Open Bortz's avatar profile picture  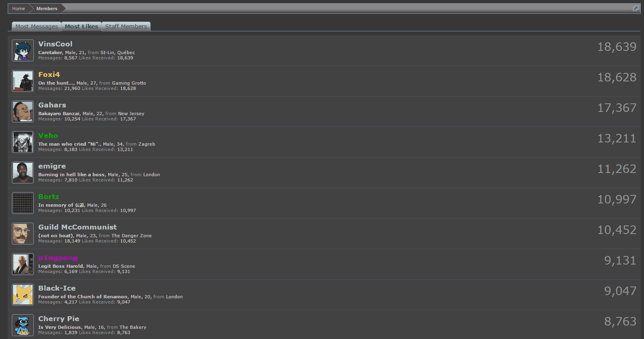pos(23,203)
